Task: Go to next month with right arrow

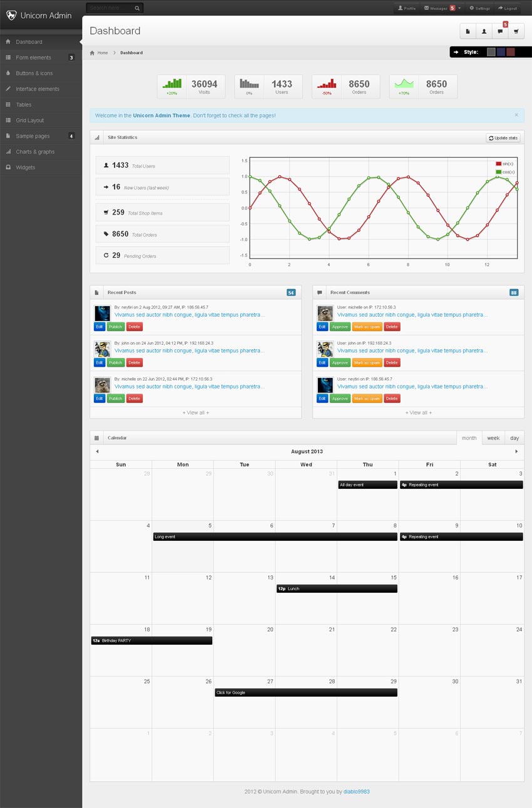Action: tap(516, 451)
